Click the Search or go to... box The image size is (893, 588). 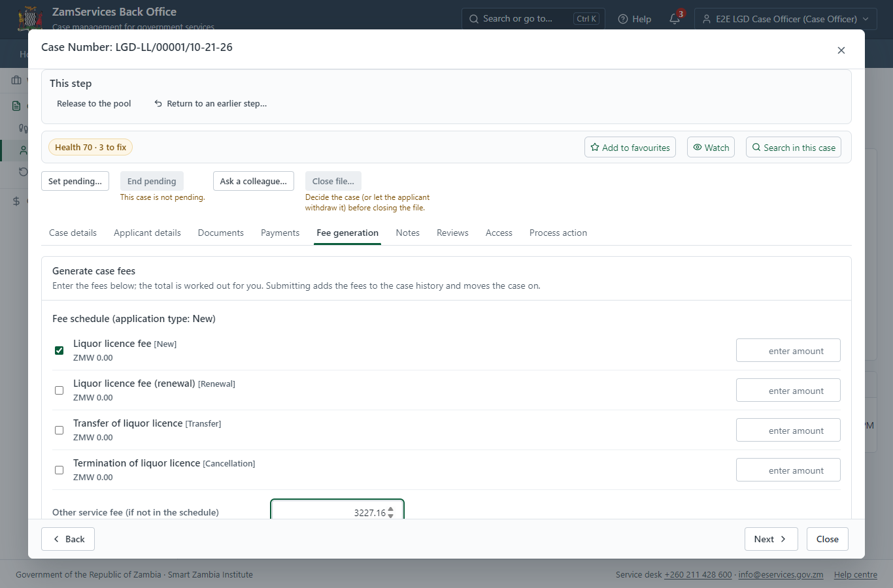pyautogui.click(x=533, y=19)
